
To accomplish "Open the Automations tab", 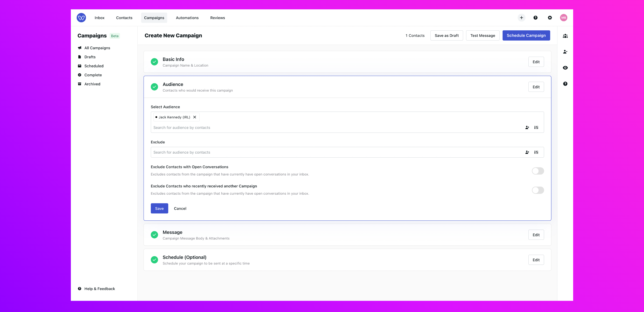I will [x=187, y=18].
